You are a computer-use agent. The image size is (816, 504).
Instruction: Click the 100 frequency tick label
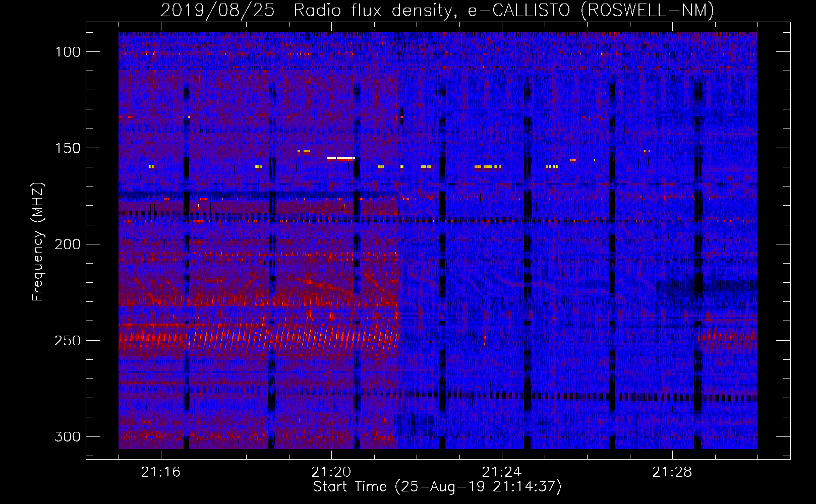point(68,52)
